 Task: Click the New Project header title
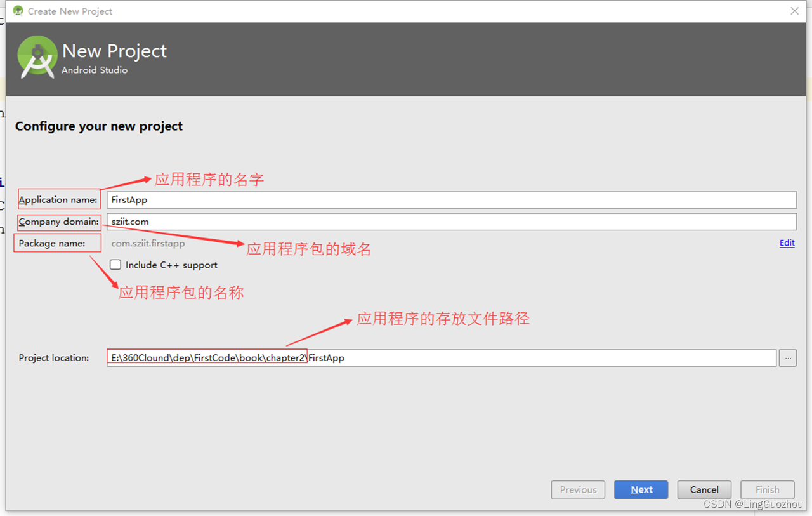tap(115, 51)
